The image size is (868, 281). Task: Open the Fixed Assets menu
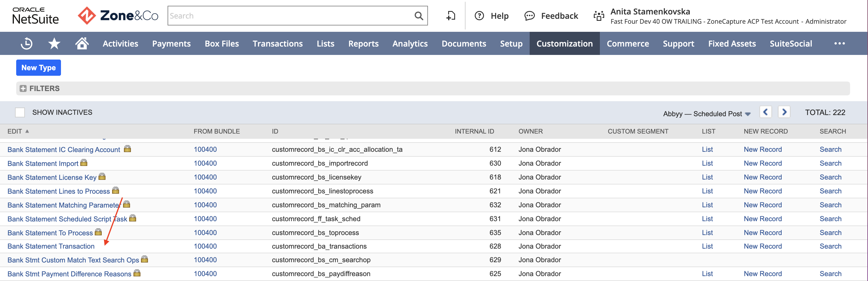point(732,43)
